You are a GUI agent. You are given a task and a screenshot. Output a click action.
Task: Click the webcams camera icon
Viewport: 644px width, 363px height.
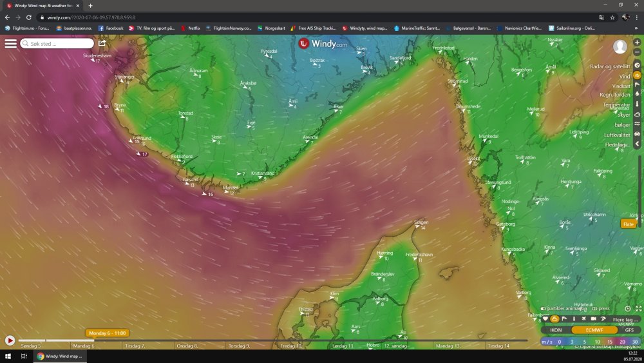coord(594,319)
